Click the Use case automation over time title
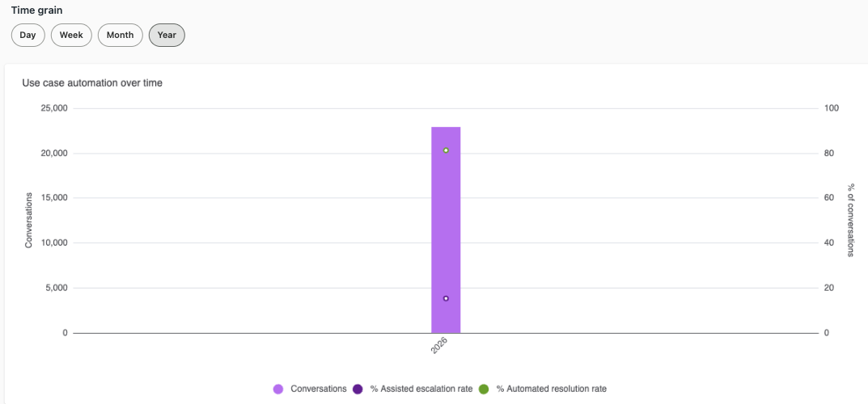 click(92, 83)
